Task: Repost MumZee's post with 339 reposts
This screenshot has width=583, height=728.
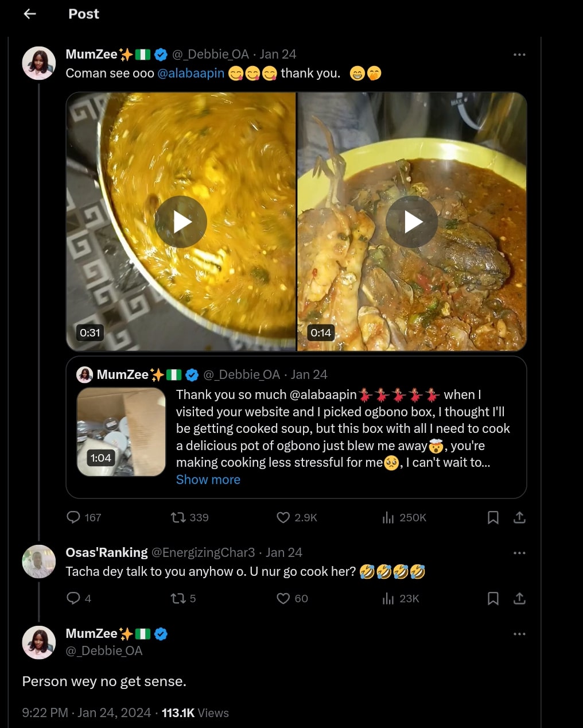Action: pos(178,517)
